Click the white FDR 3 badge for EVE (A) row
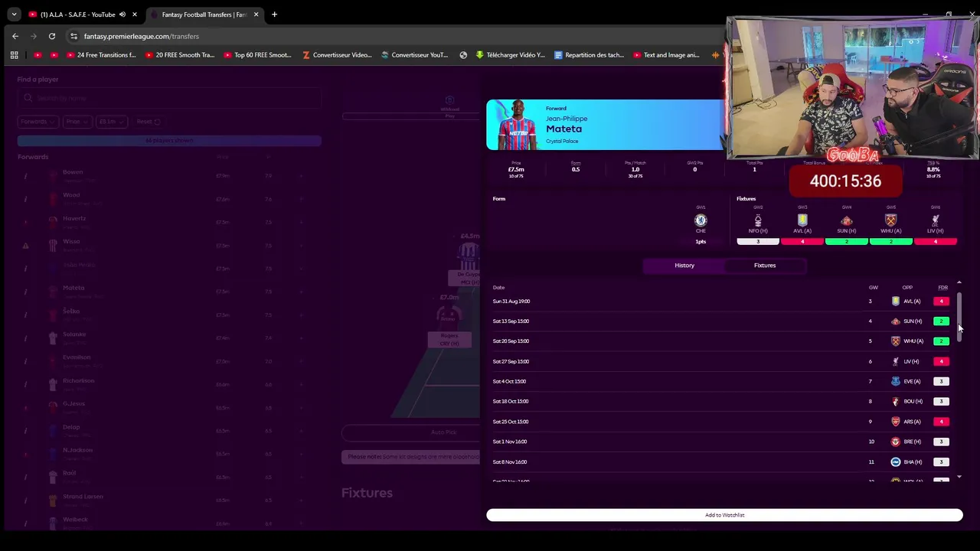Screen dimensions: 980x551 pos(941,381)
